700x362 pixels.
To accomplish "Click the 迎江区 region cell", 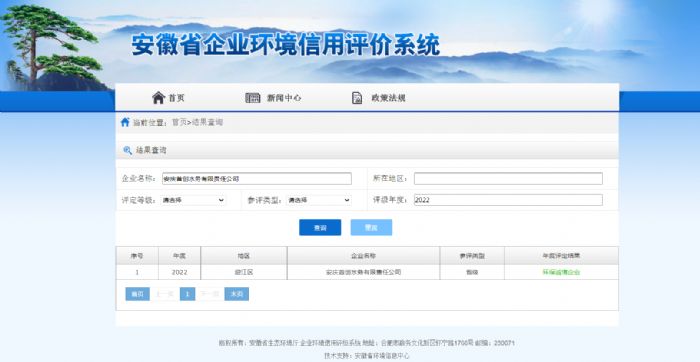I will coord(244,272).
